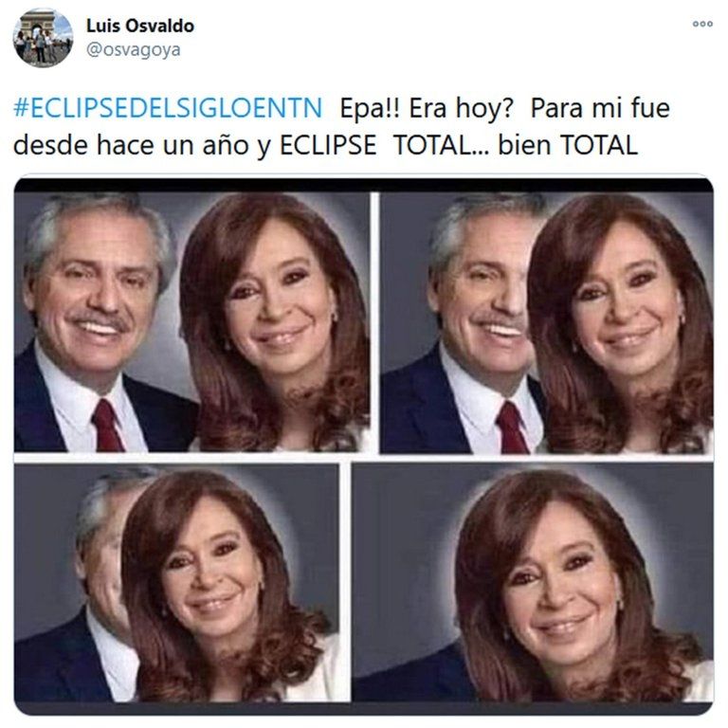Image resolution: width=728 pixels, height=728 pixels.
Task: Open the top-right photo where the woman partly overlaps the man
Action: point(546,323)
